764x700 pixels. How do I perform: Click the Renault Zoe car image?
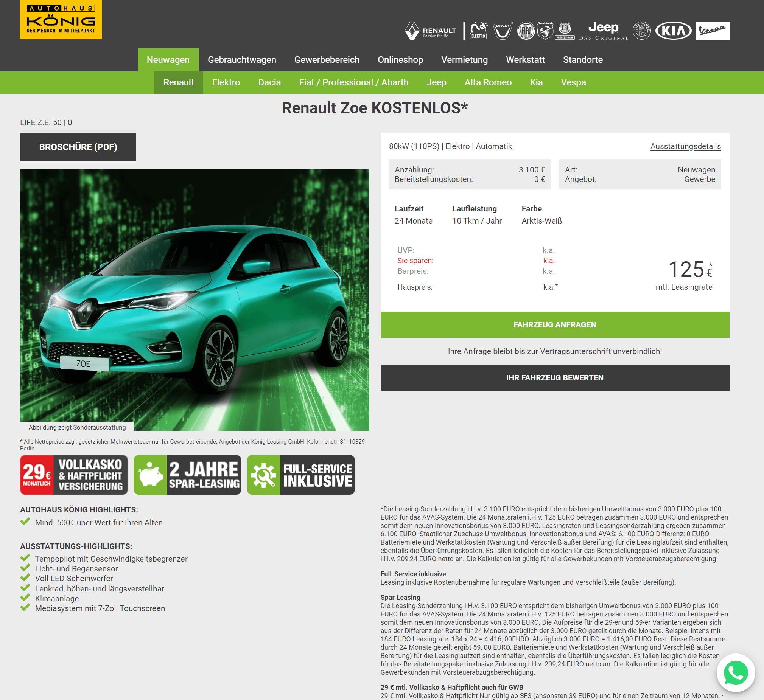195,300
